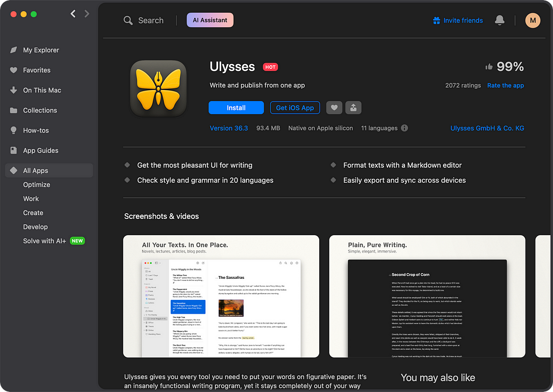Open On This Mac section
This screenshot has height=392, width=553.
42,90
